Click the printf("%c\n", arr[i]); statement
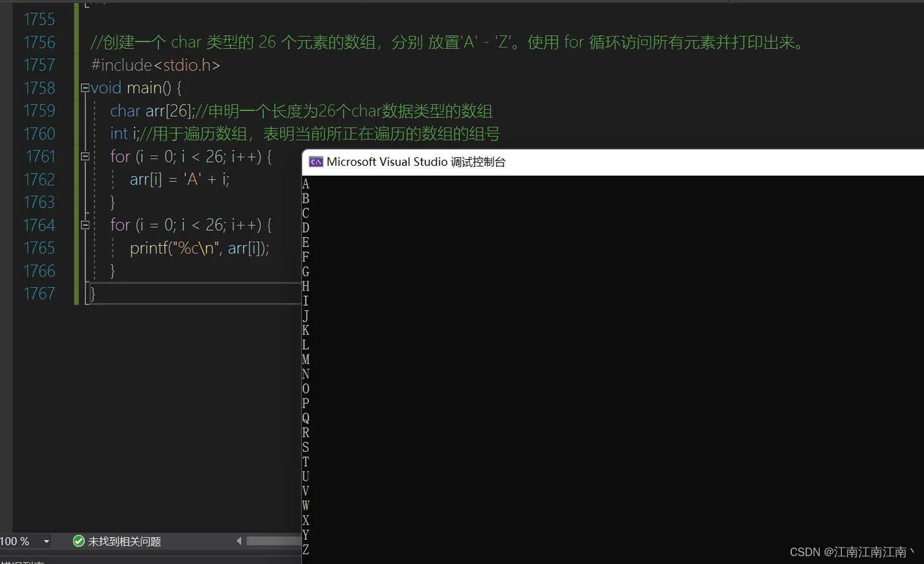This screenshot has height=564, width=924. click(x=200, y=248)
